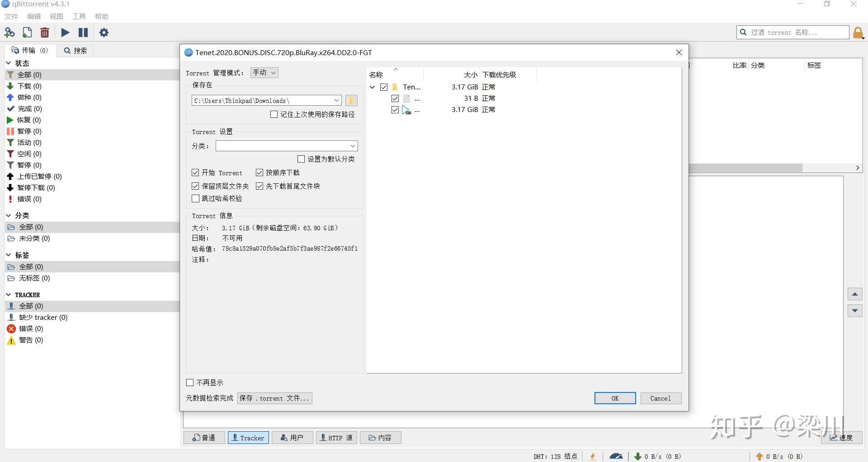The image size is (868, 462).
Task: Click move-up arrow button in tracker panel
Action: 854,294
